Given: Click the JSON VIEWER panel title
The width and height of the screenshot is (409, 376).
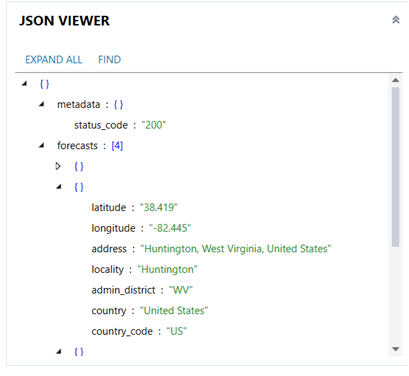Looking at the screenshot, I should pyautogui.click(x=64, y=21).
